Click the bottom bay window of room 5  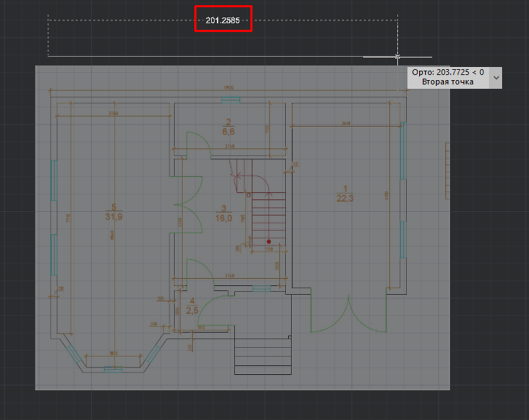coord(113,369)
